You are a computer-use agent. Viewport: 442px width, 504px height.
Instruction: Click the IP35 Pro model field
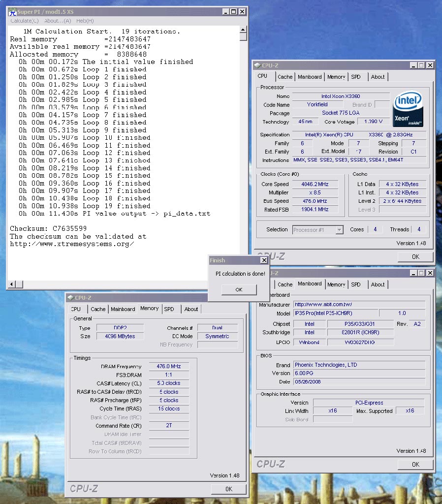[335, 313]
